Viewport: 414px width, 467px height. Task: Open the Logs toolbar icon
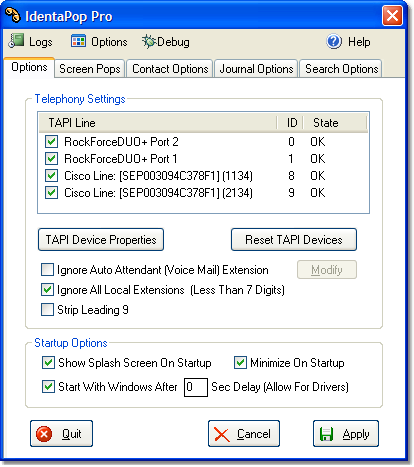tap(16, 41)
